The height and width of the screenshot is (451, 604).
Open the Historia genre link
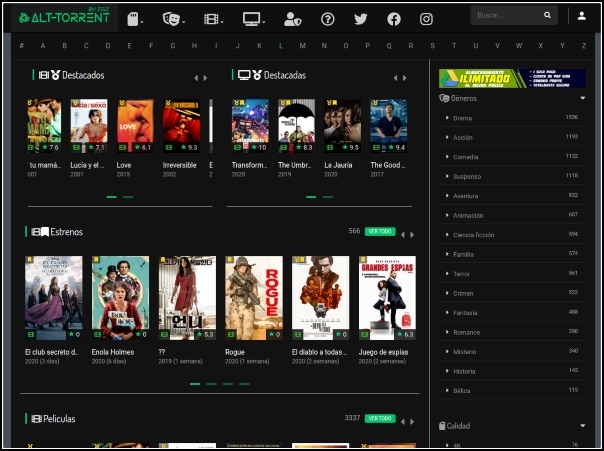pos(464,371)
